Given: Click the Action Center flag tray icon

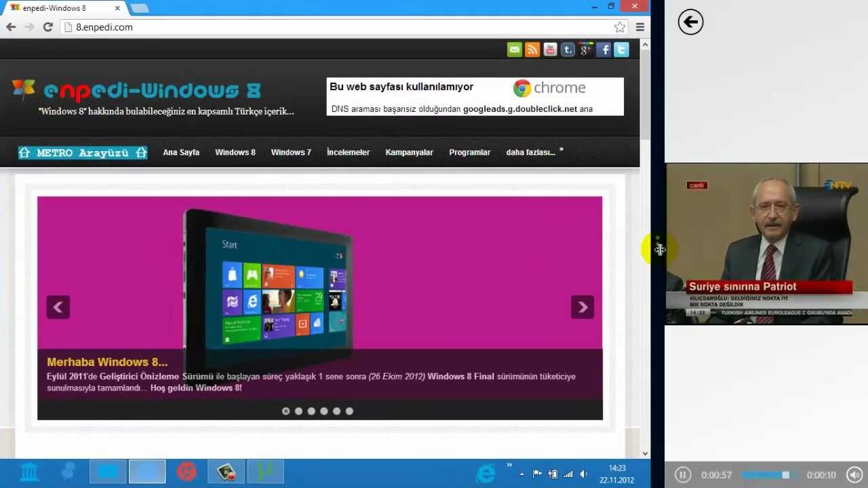Looking at the screenshot, I should point(536,474).
